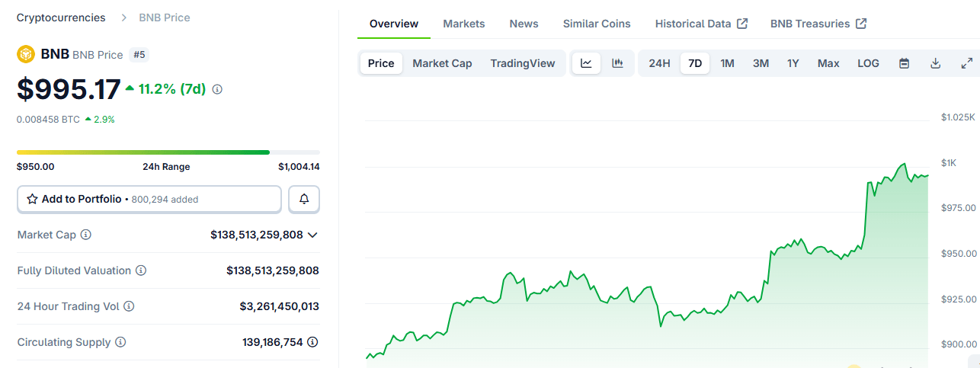Open the Historical Data tab
980x368 pixels.
[x=701, y=24]
